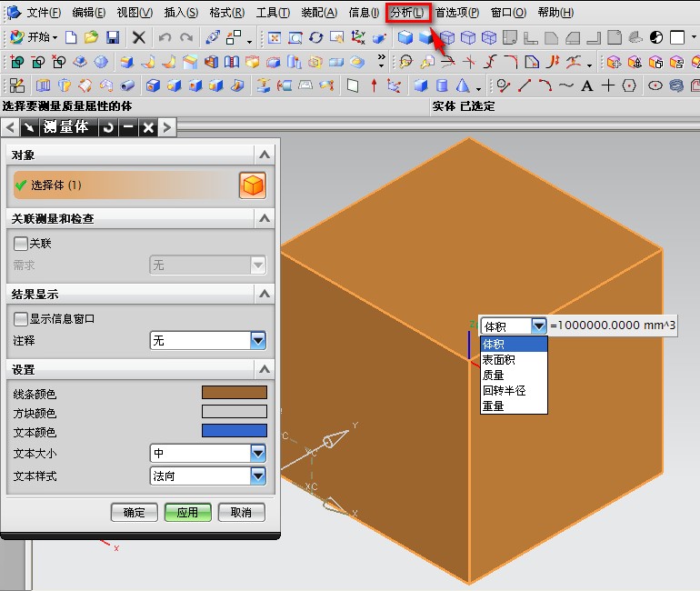Click the dialog previous step arrow
The image size is (700, 591).
click(10, 127)
